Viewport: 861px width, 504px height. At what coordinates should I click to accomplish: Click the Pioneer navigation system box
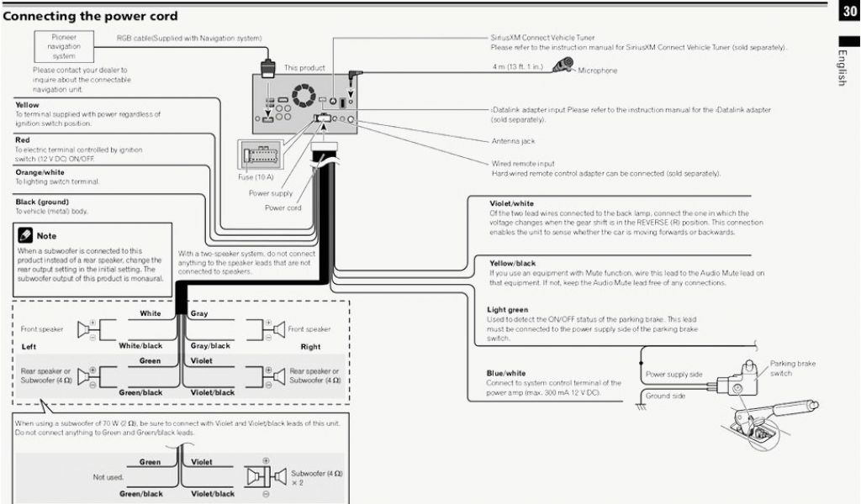pyautogui.click(x=64, y=47)
